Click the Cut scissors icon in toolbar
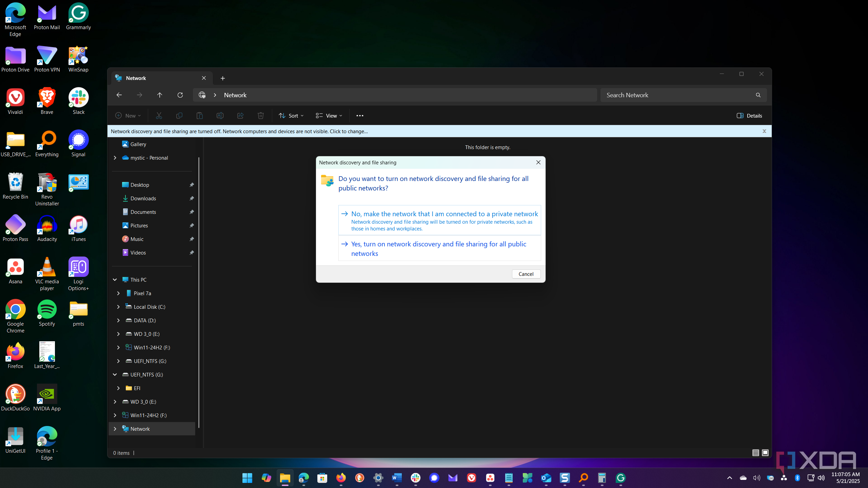This screenshot has width=868, height=488. (159, 116)
